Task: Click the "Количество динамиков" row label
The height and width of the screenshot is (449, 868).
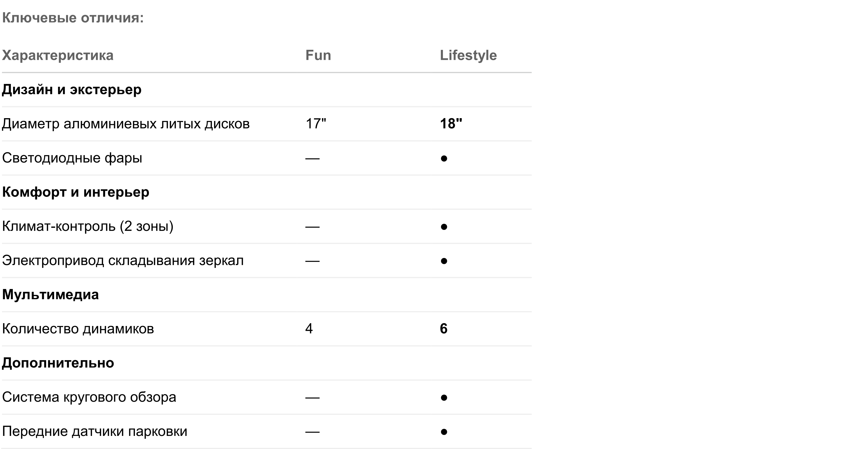Action: coord(78,329)
